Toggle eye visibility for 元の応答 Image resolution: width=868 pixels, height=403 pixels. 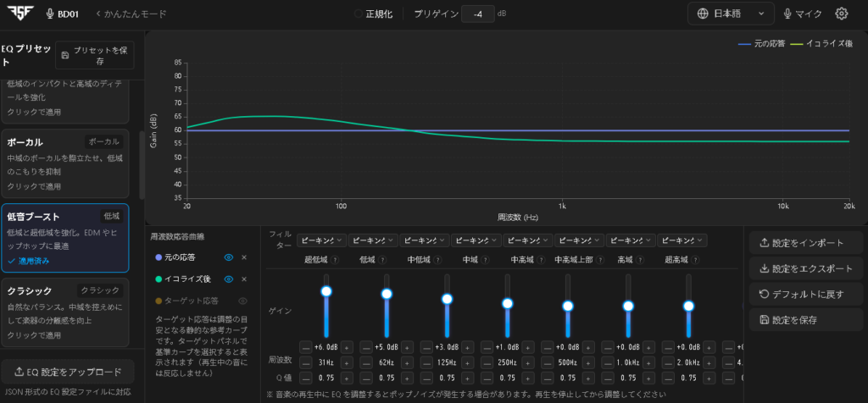click(228, 257)
